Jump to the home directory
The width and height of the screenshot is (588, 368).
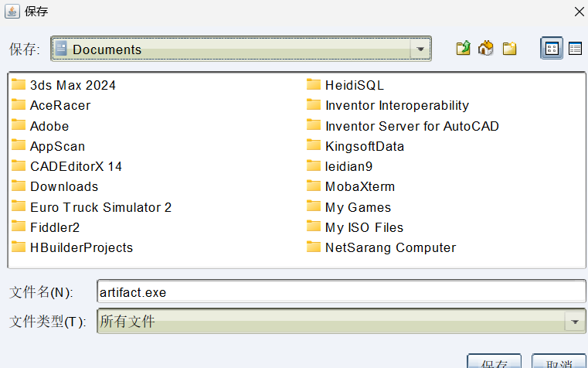486,49
